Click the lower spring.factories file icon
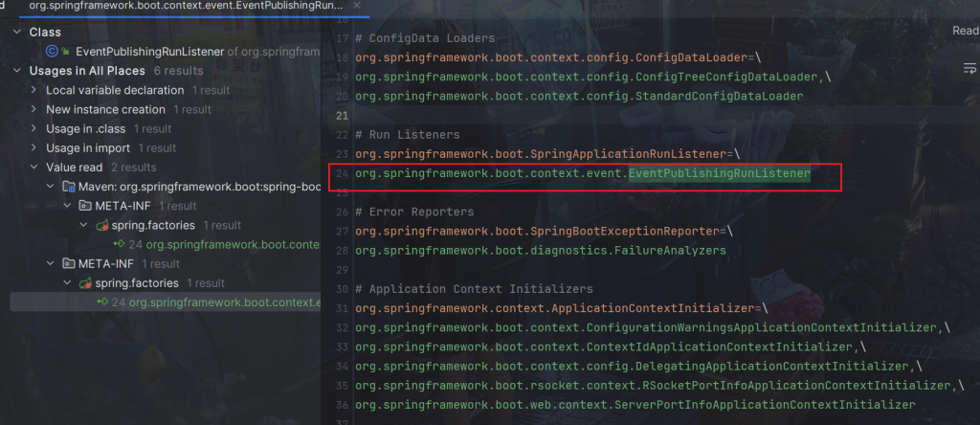 click(85, 283)
